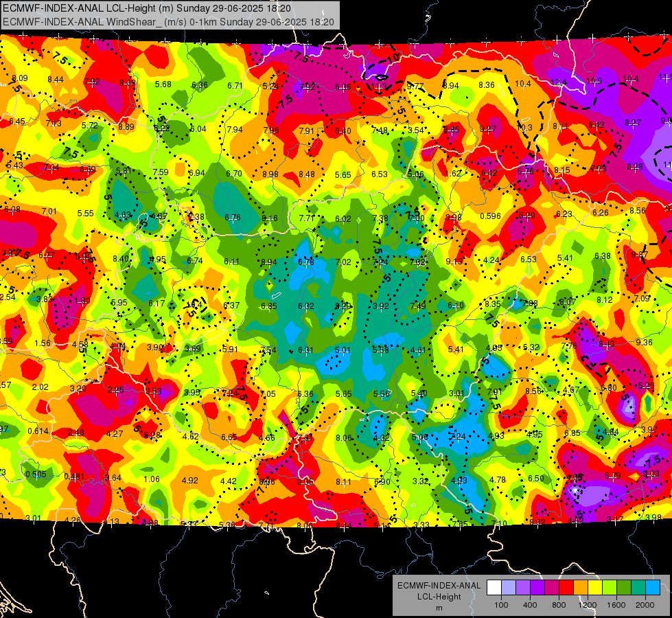Click the wind shear value 6.90

[x=382, y=482]
